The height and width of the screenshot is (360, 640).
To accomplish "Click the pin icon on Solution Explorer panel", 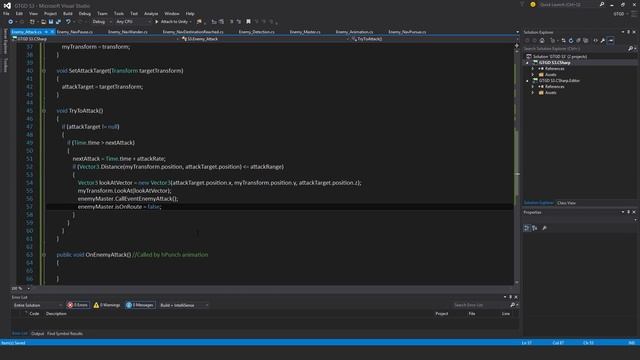I will 629,32.
